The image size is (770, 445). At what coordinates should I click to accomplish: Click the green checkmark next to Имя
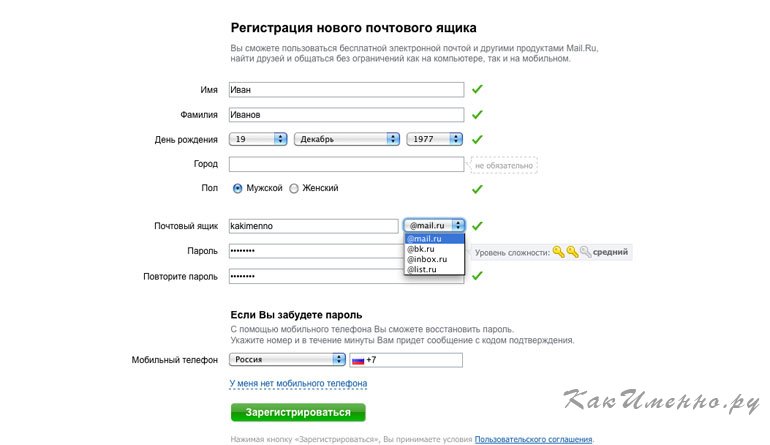pos(477,89)
